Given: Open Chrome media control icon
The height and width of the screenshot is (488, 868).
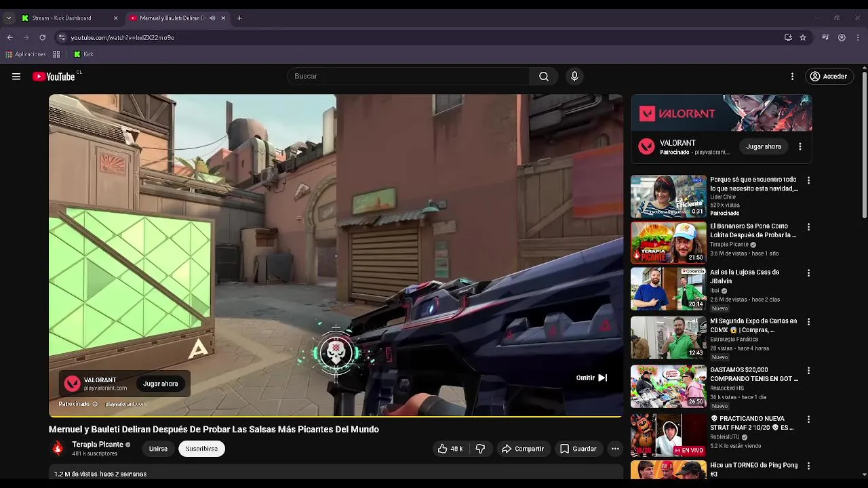Looking at the screenshot, I should point(825,37).
